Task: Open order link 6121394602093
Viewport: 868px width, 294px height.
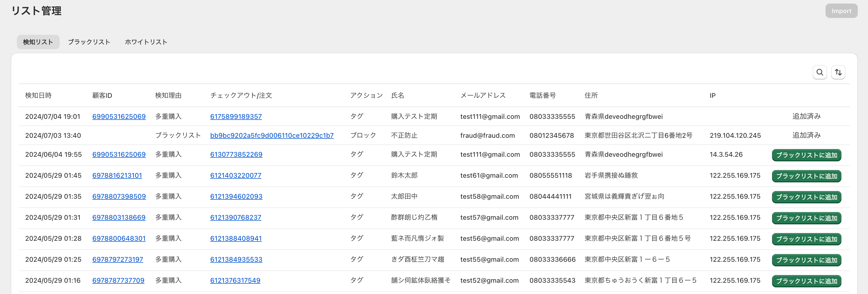Action: pos(236,196)
